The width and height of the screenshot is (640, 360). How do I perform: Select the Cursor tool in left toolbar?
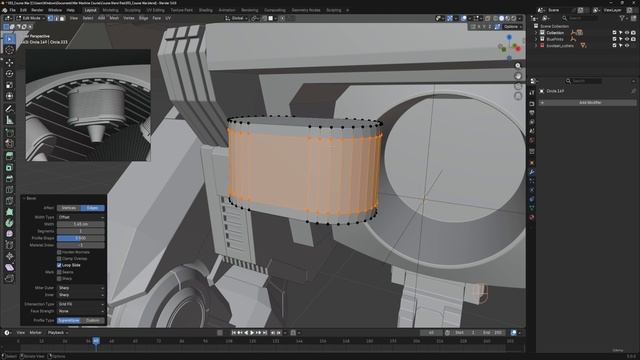tap(9, 50)
